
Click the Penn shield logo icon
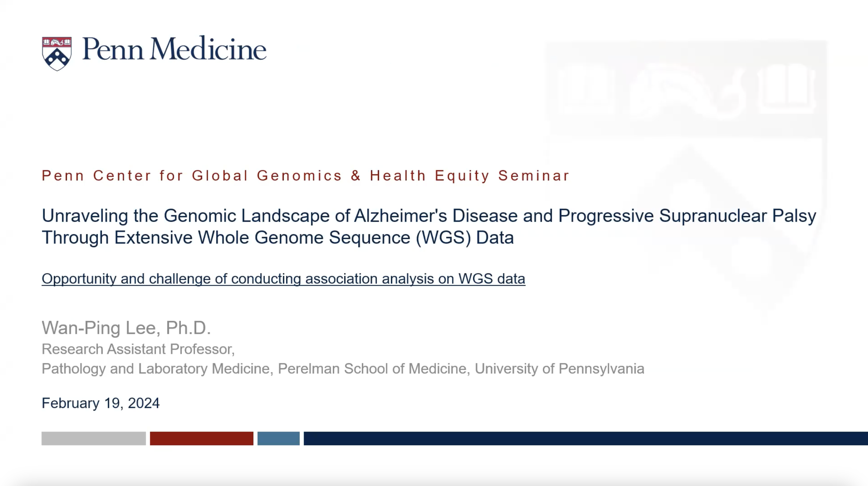tap(57, 54)
